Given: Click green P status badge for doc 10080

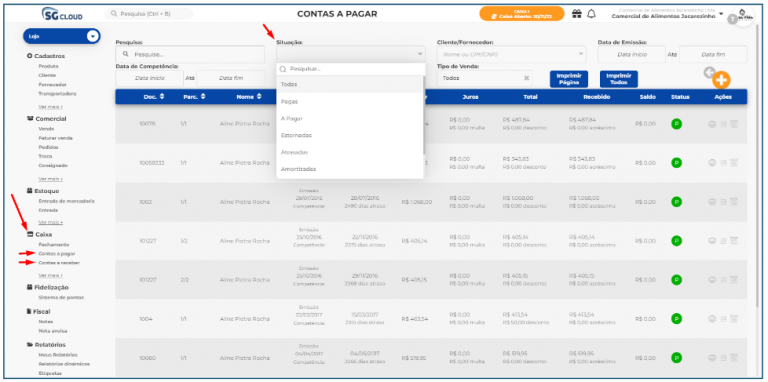Looking at the screenshot, I should pyautogui.click(x=676, y=358).
